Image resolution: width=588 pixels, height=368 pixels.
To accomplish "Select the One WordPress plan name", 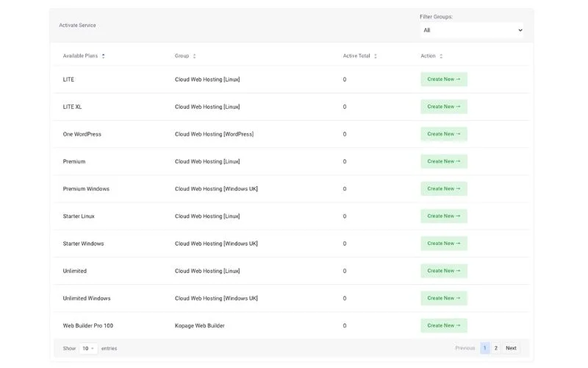I will tap(82, 134).
